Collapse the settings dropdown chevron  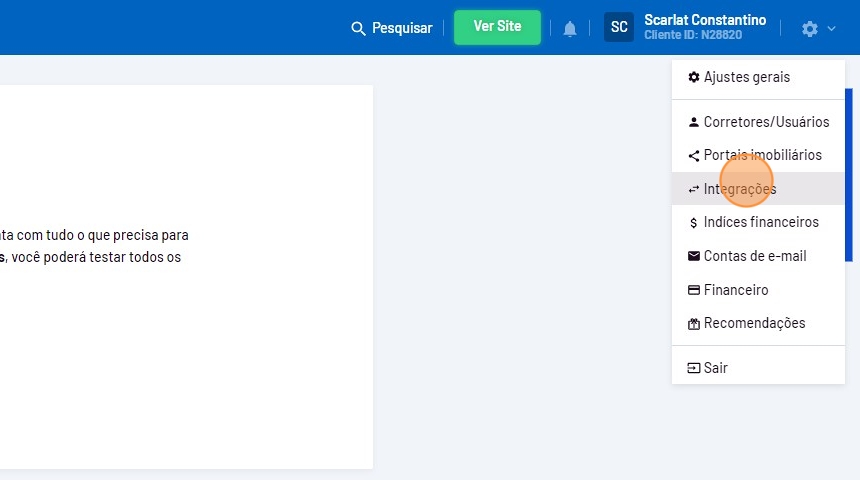click(x=831, y=29)
